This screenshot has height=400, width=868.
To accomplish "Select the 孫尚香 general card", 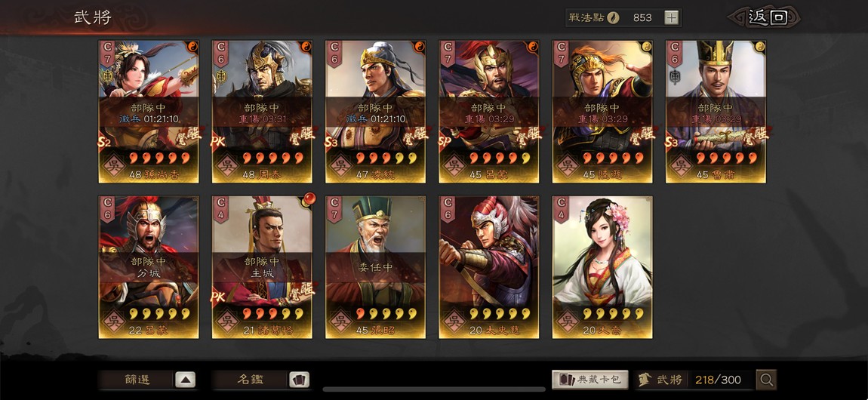I will (x=149, y=112).
